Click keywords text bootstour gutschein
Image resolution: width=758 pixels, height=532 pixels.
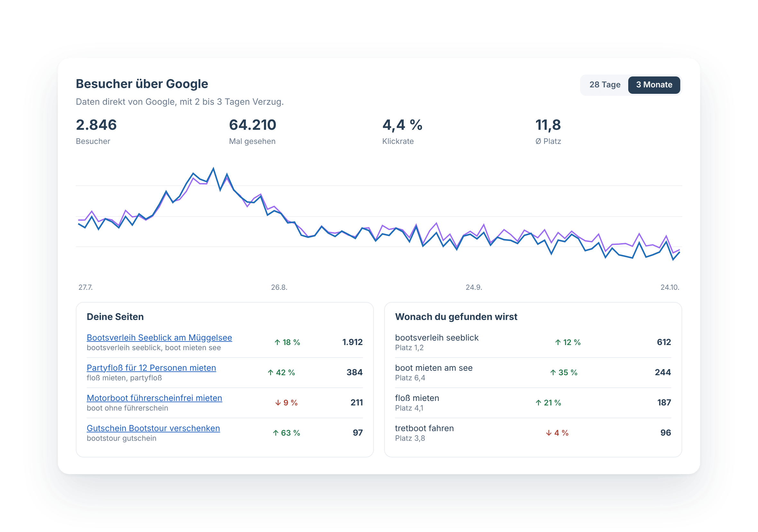pos(121,438)
